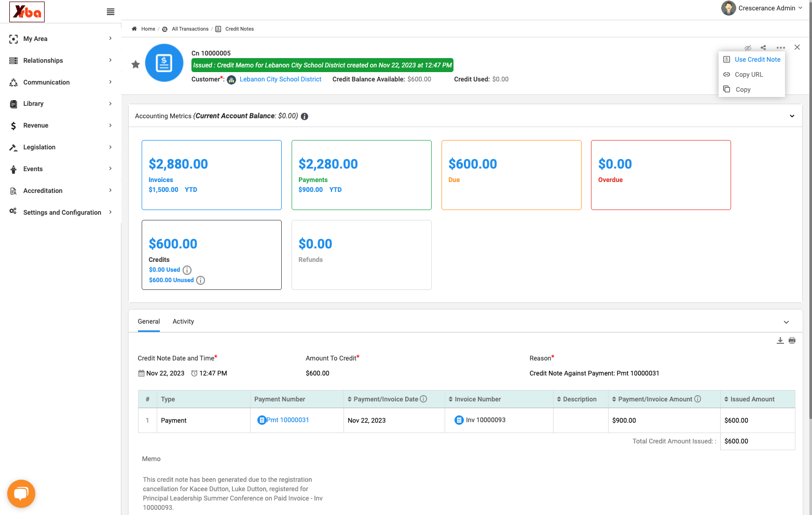This screenshot has height=515, width=812.
Task: Click info icon in Payment/Invoice Amount header
Action: [698, 399]
